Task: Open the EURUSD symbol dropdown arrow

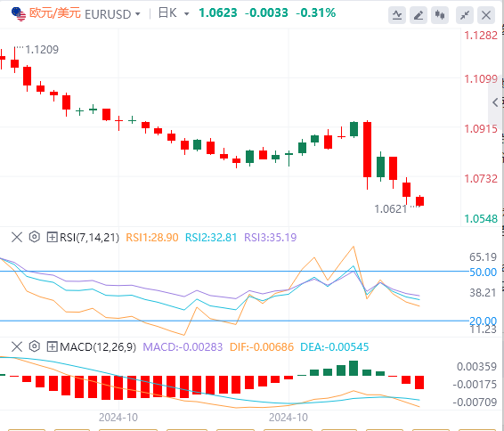Action: click(x=138, y=14)
